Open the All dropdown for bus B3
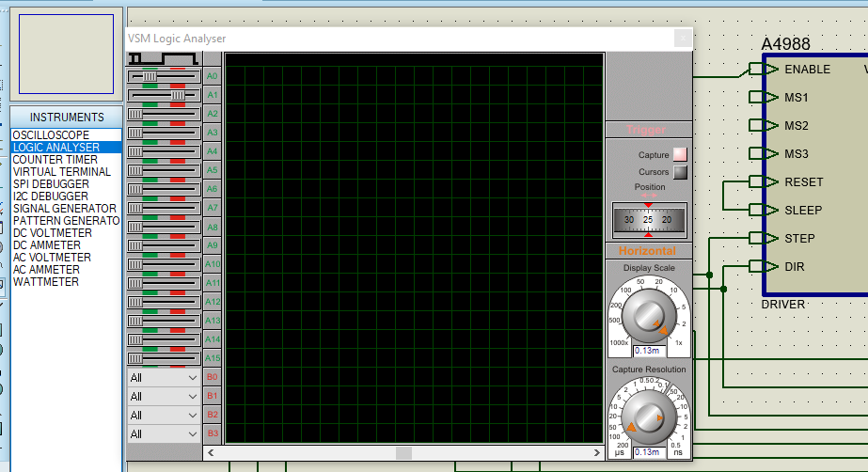 coord(164,433)
